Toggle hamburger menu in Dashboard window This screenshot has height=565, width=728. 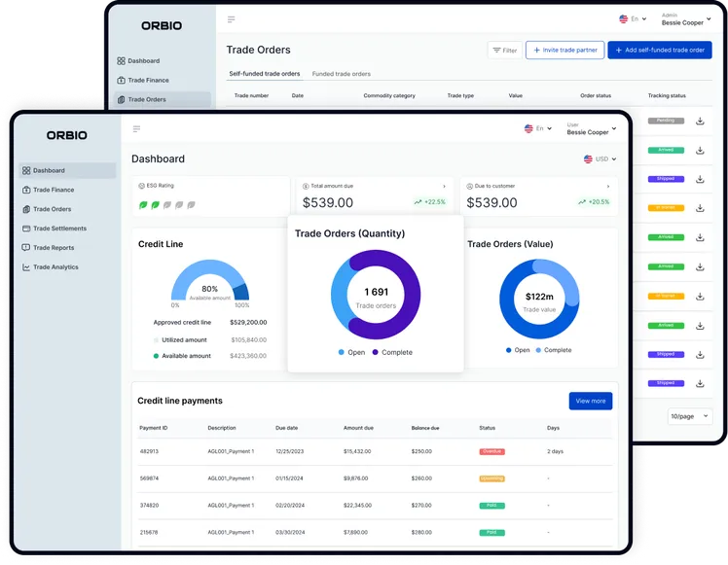[x=136, y=129]
